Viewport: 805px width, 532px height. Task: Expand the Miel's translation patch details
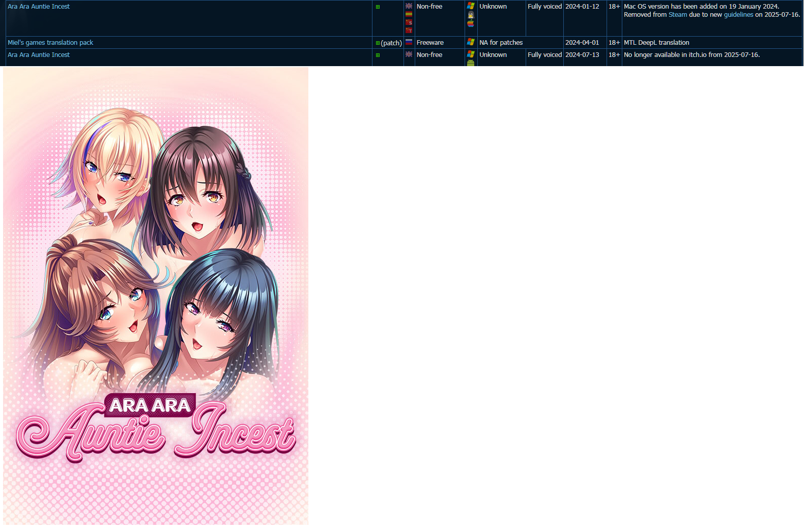point(378,43)
